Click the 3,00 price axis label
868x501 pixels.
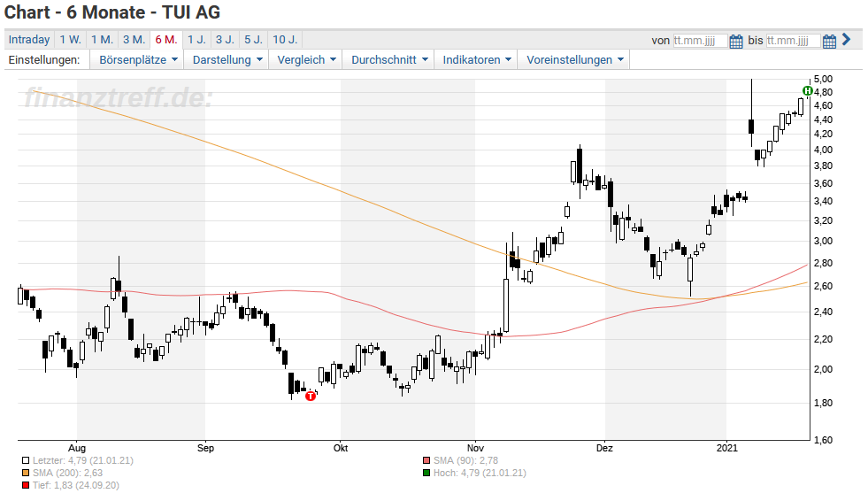(x=823, y=242)
